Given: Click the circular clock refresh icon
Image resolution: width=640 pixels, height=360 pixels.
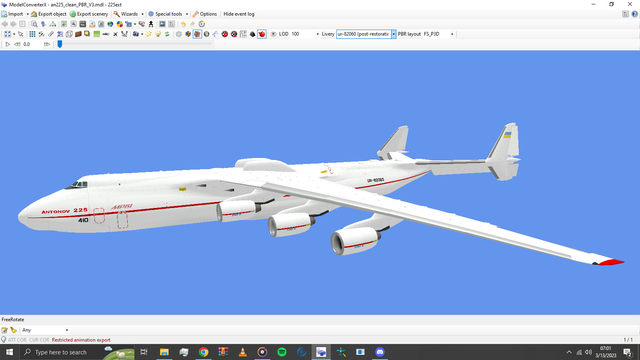Looking at the screenshot, I should tap(202, 24).
